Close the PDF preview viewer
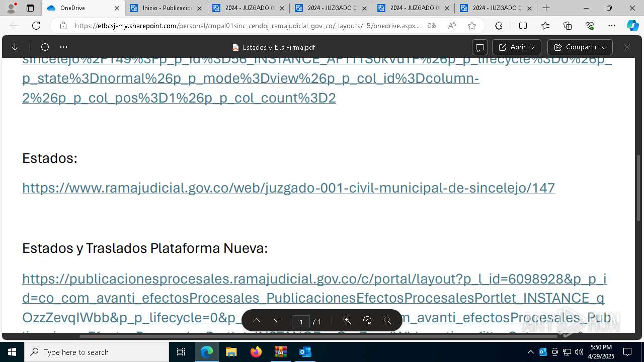Image resolution: width=644 pixels, height=362 pixels. click(x=626, y=47)
